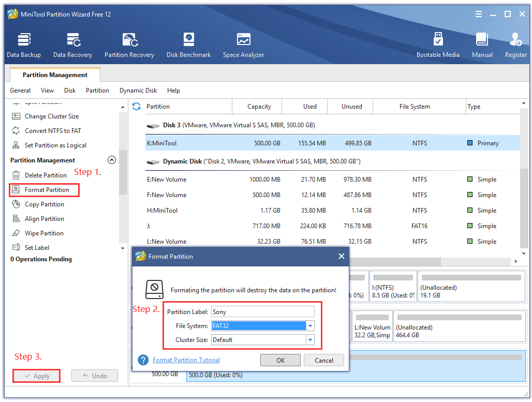Open the General menu
The image size is (532, 402).
(20, 91)
